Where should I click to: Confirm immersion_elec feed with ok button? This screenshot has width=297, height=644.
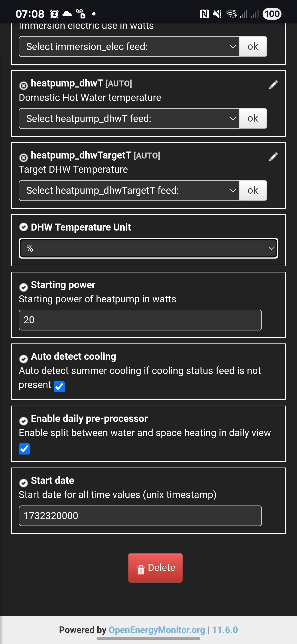pyautogui.click(x=253, y=46)
